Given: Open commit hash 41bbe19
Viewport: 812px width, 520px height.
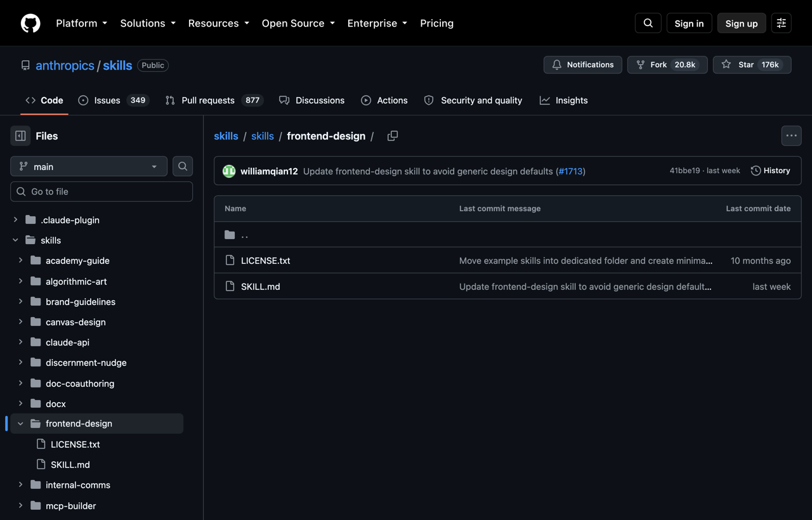Looking at the screenshot, I should click(684, 171).
